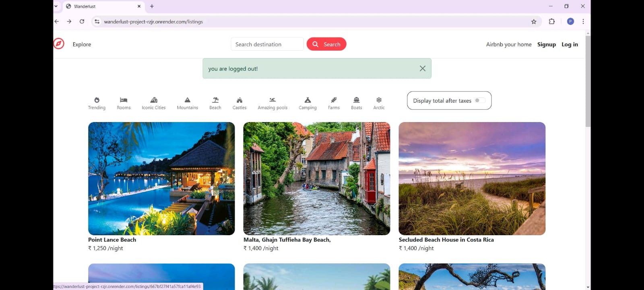Filter listings by Mountains
Screen dimensions: 644x290
coord(187,104)
